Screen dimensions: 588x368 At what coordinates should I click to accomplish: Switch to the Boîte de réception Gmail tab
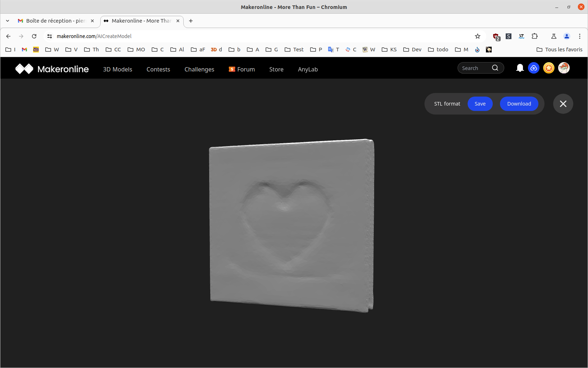pyautogui.click(x=56, y=21)
